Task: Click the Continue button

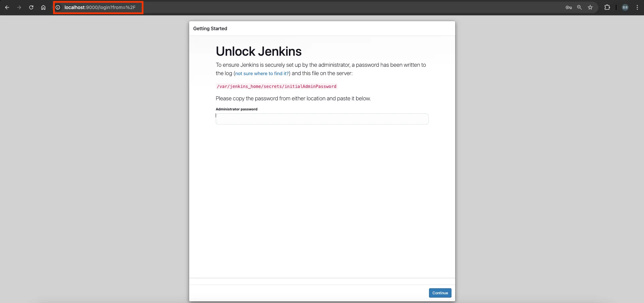Action: (440, 293)
